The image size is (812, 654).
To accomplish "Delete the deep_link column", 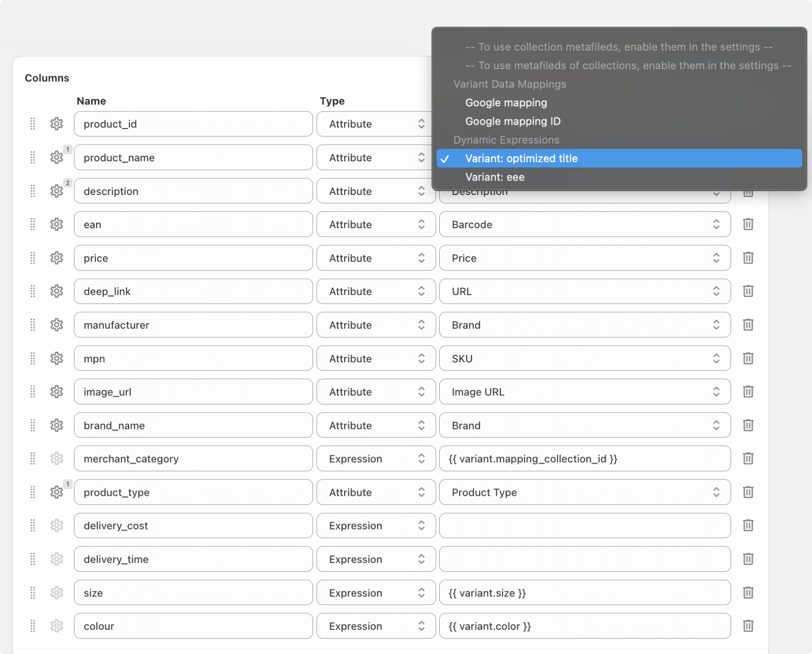I will [748, 291].
